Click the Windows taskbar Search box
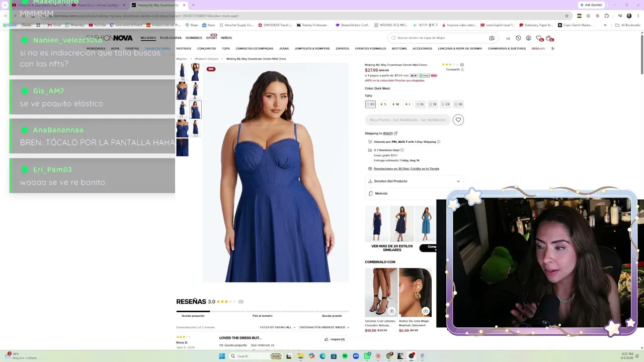 pyautogui.click(x=256, y=356)
